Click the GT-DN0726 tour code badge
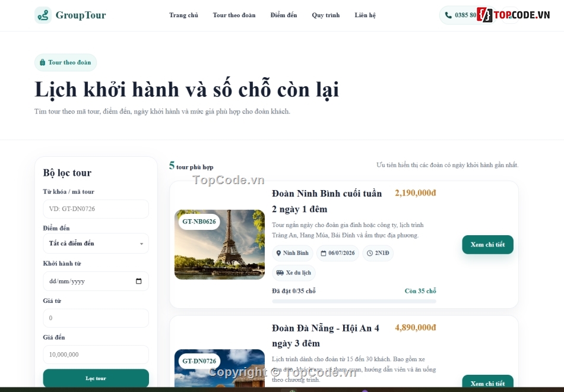564x392 pixels. click(199, 361)
